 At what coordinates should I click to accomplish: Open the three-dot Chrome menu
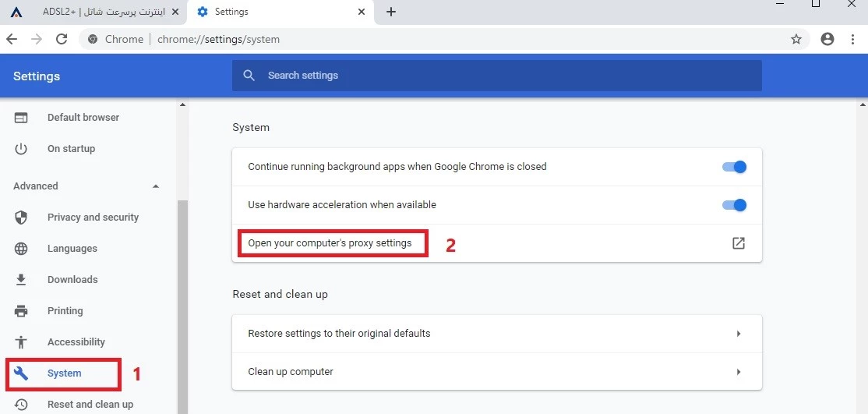click(x=852, y=39)
